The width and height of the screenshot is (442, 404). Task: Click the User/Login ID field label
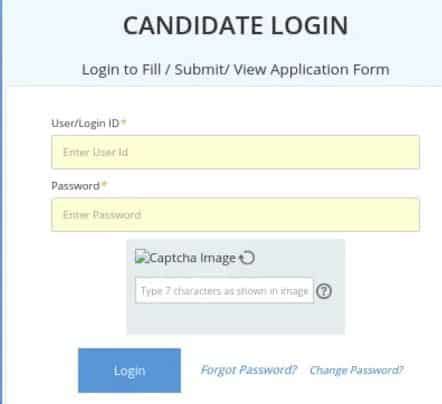[85, 123]
